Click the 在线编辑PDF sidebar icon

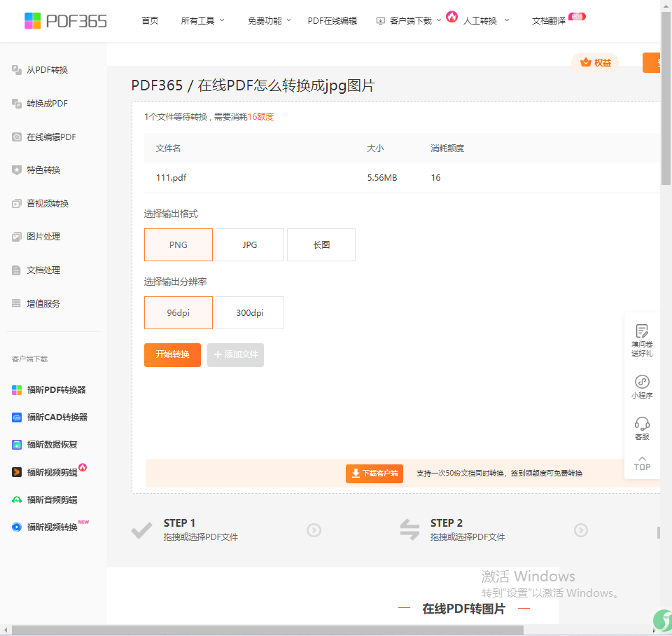coord(17,137)
